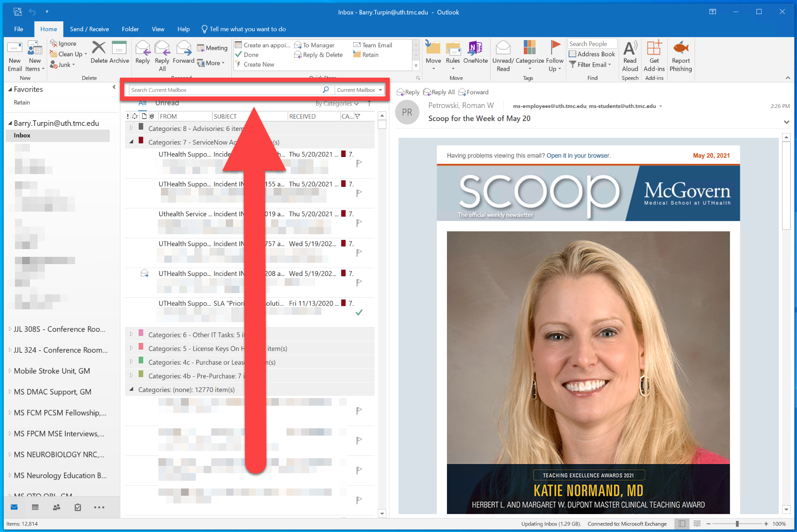Click the Delete X icon
Viewport: 797px width, 532px height.
(x=99, y=48)
